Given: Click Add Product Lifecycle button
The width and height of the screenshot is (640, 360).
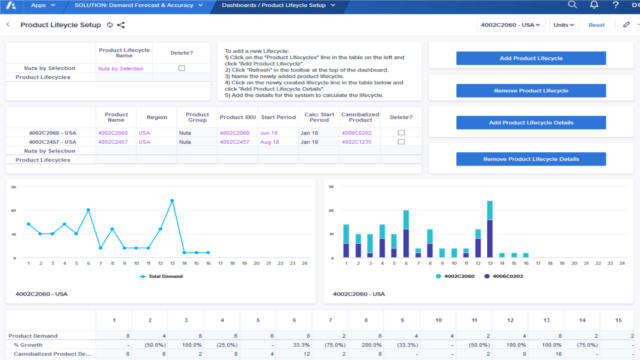Looking at the screenshot, I should click(x=531, y=58).
